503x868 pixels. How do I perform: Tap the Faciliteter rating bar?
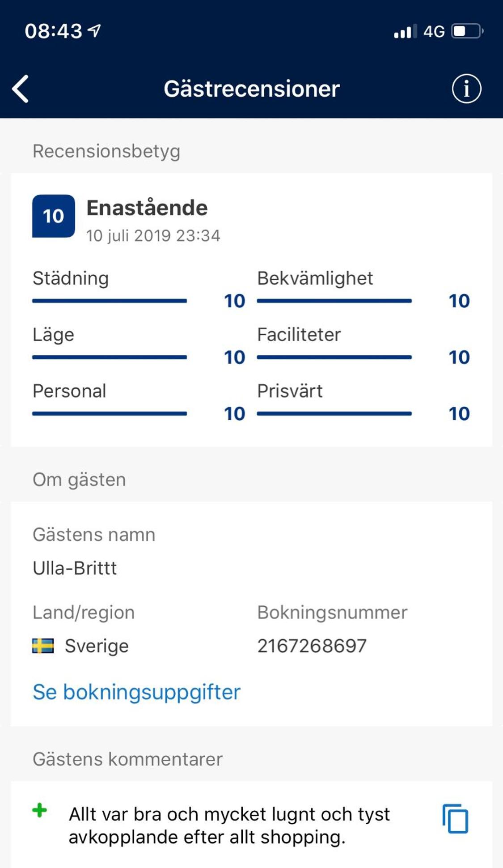(x=334, y=357)
